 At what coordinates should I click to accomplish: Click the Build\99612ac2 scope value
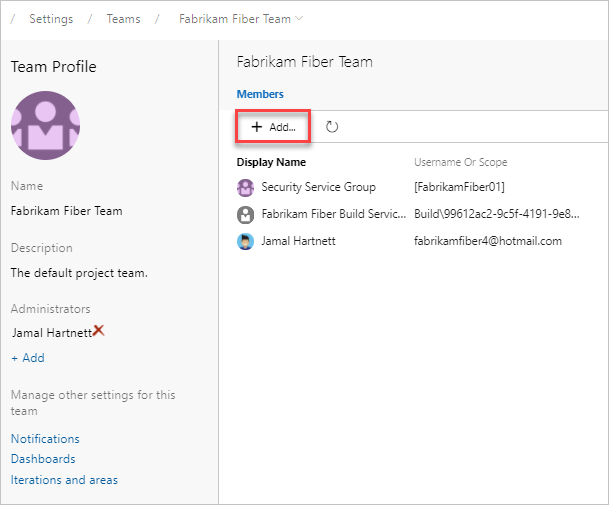point(497,214)
